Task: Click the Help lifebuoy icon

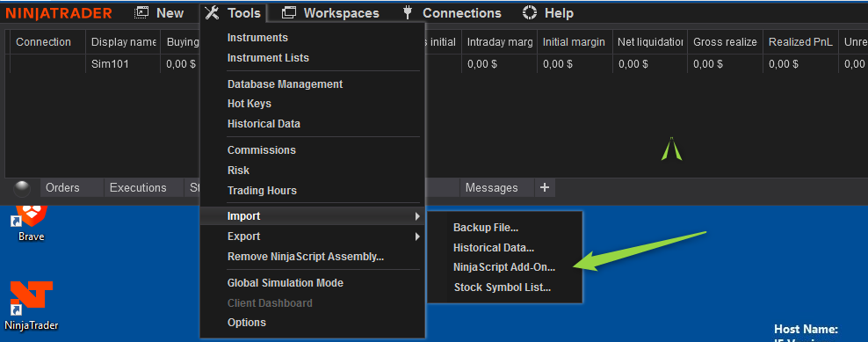Action: (530, 13)
